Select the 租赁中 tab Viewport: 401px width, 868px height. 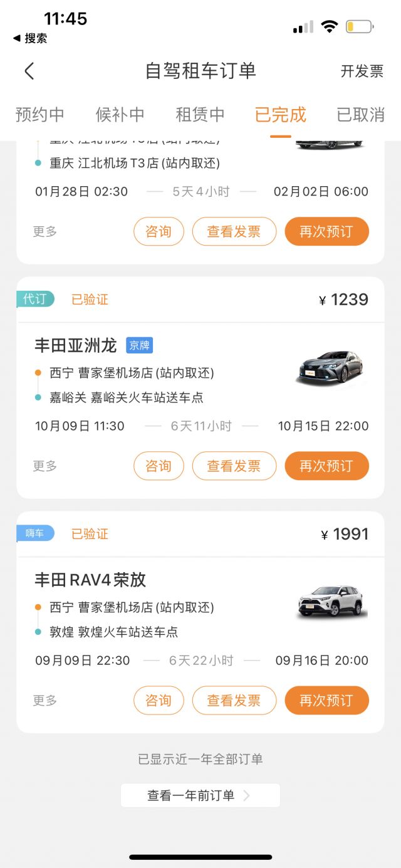pyautogui.click(x=200, y=115)
